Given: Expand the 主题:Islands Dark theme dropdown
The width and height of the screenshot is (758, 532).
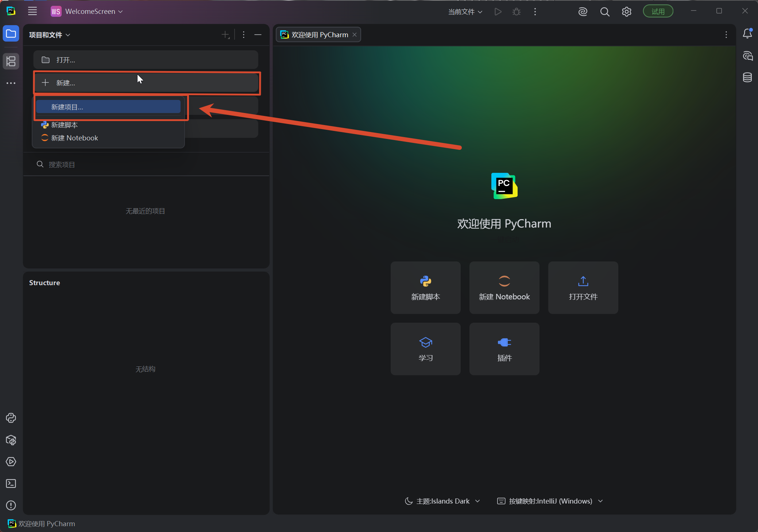Looking at the screenshot, I should tap(442, 501).
